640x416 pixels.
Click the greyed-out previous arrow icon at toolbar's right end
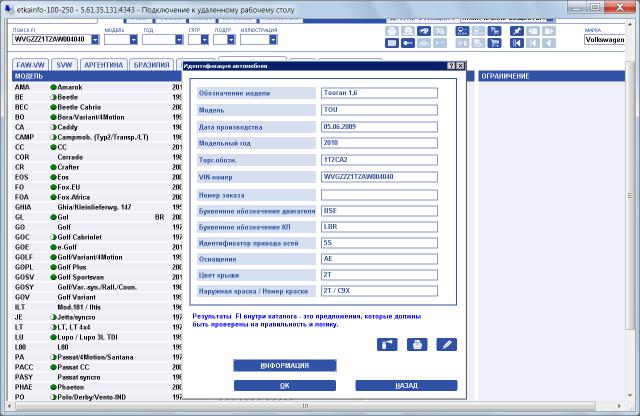(549, 42)
